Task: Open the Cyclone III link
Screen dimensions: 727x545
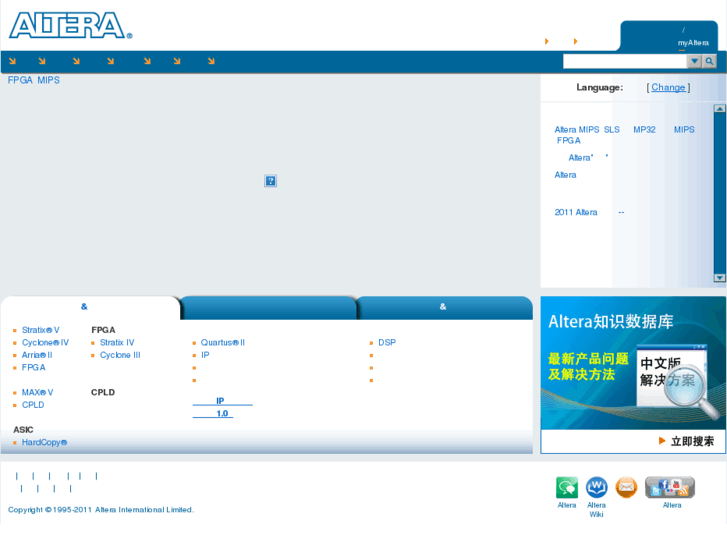Action: (x=120, y=355)
